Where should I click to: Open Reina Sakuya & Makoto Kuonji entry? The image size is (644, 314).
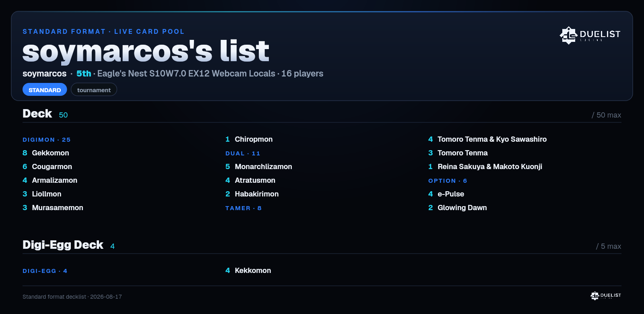click(485, 167)
